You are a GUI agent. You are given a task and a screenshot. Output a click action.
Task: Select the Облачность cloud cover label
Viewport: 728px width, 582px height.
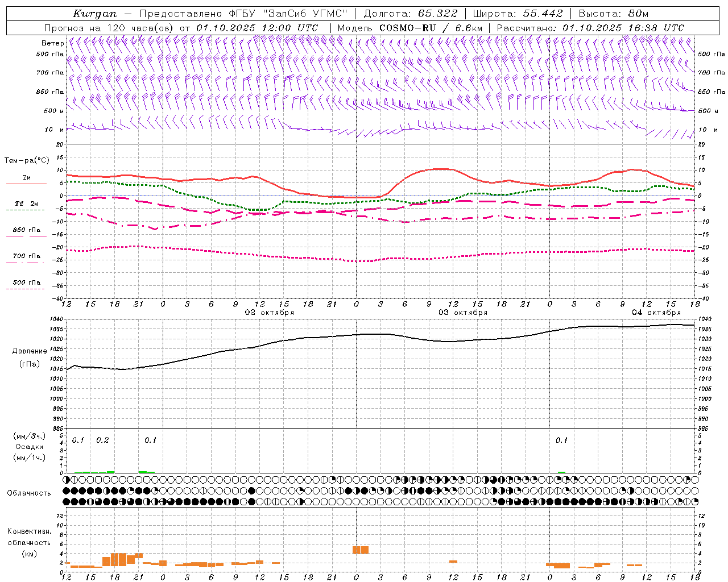[29, 493]
